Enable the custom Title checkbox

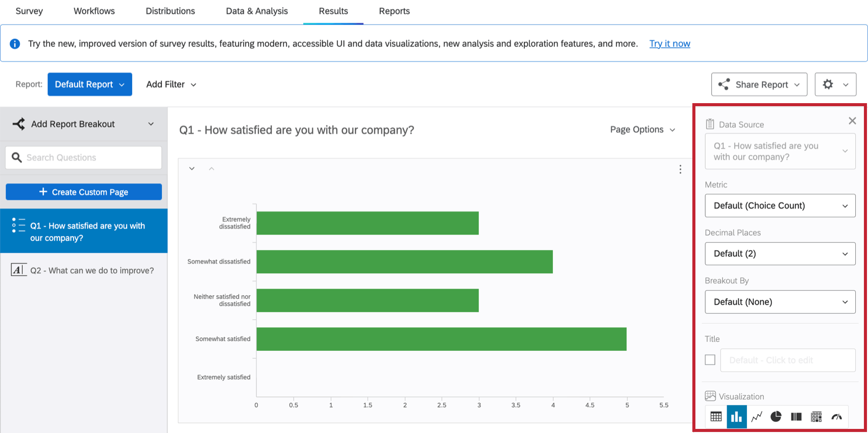point(710,360)
